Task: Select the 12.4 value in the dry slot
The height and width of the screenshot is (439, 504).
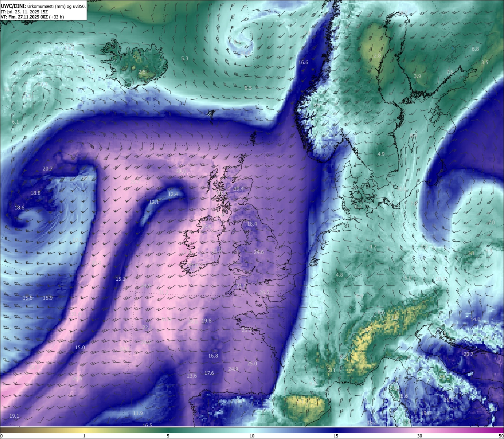Action: pyautogui.click(x=173, y=194)
